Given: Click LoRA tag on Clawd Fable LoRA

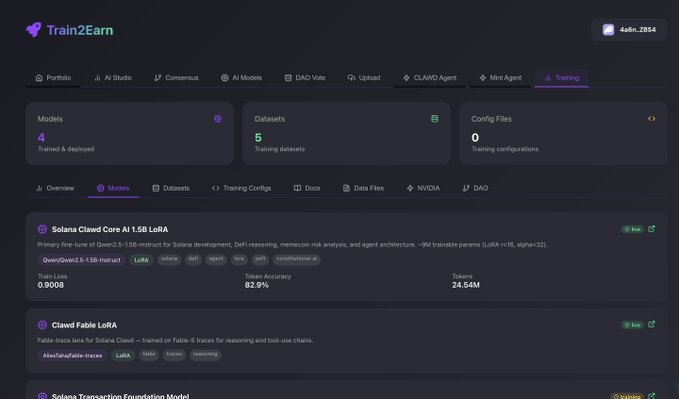Looking at the screenshot, I should (123, 356).
